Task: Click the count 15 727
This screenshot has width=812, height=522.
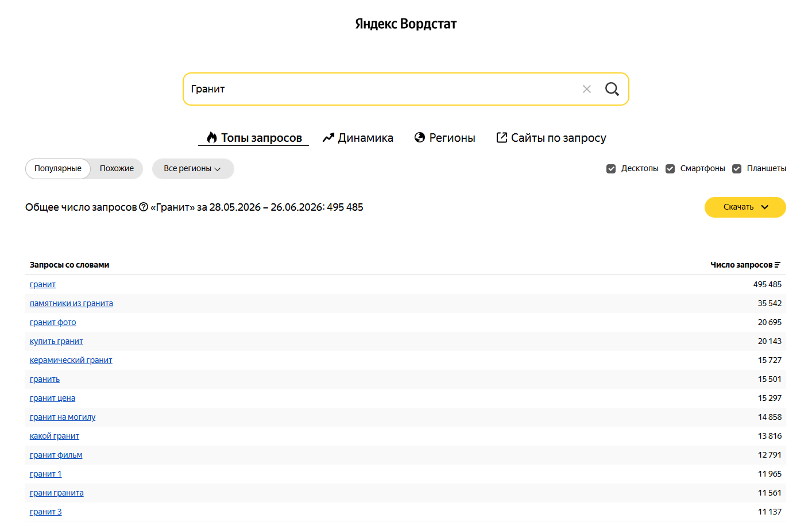Action: [770, 360]
